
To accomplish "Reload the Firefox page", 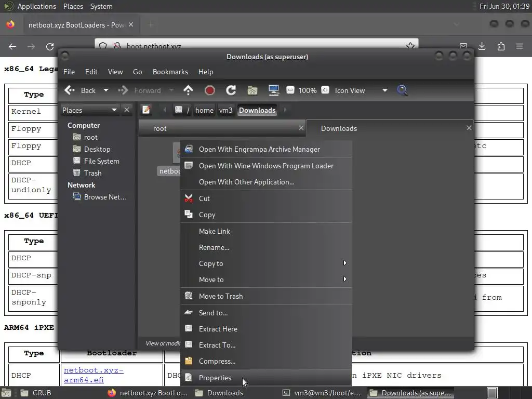I will (x=50, y=46).
